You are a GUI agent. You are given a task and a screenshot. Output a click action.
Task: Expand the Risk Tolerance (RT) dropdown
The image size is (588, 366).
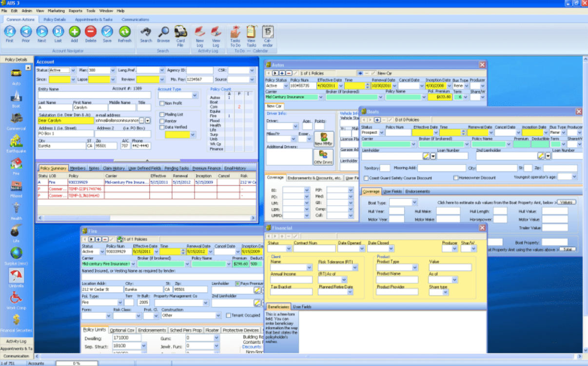pyautogui.click(x=355, y=267)
